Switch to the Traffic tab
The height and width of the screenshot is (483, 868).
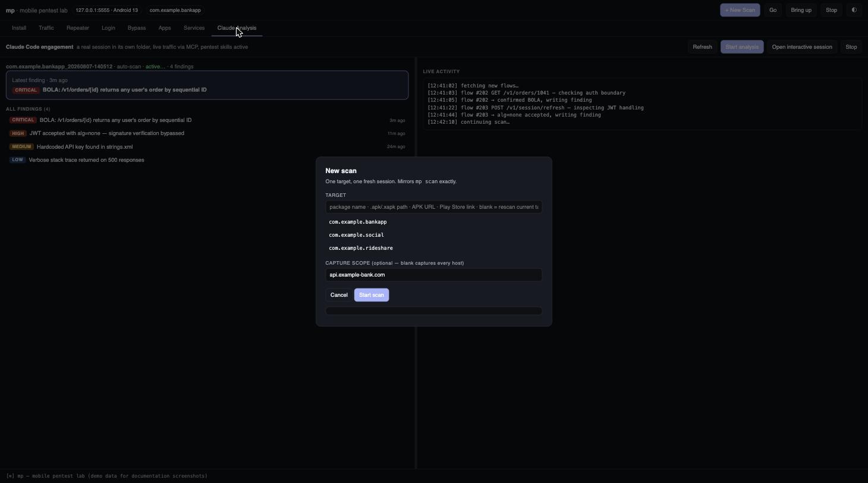pyautogui.click(x=46, y=28)
